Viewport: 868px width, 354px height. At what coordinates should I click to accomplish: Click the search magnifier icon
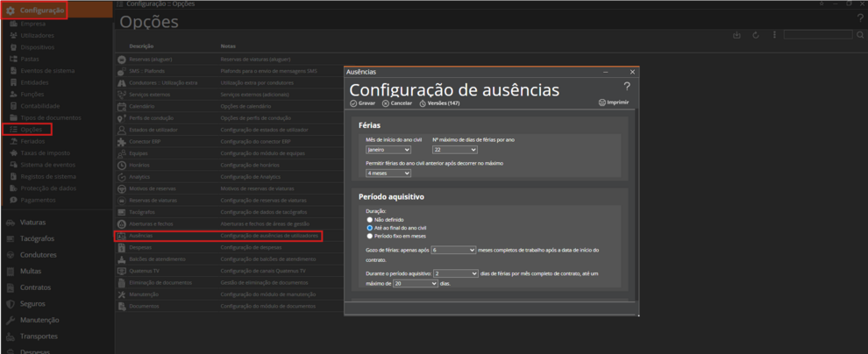859,35
